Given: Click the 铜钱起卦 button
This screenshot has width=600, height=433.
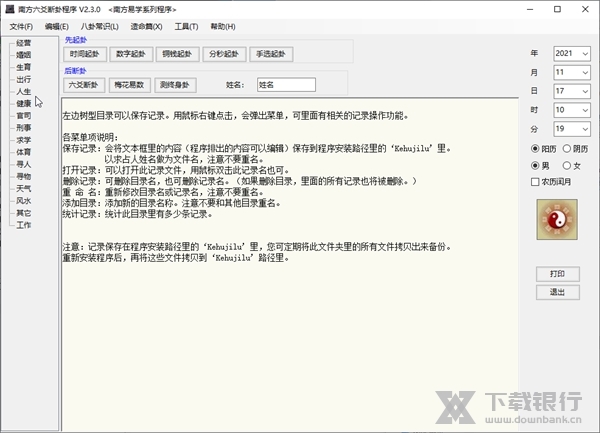Looking at the screenshot, I should [177, 54].
